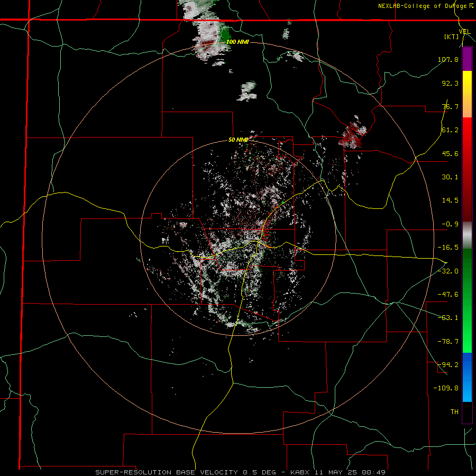Click the 14.5 velocity scale value
This screenshot has width=476, height=476.
click(450, 200)
